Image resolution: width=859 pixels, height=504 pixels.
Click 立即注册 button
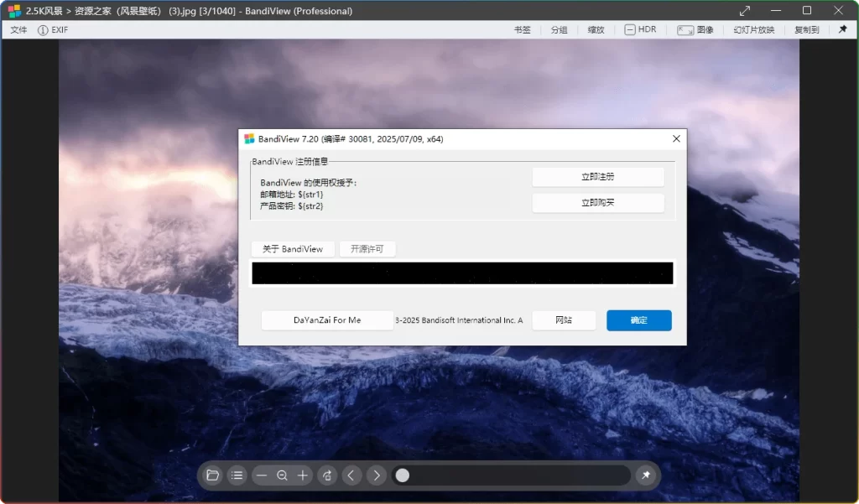598,177
